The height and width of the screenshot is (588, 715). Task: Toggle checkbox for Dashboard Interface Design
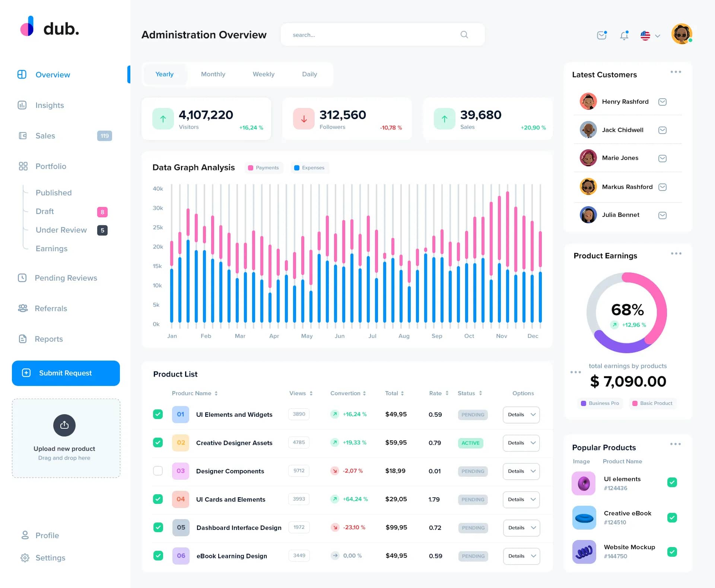(158, 527)
